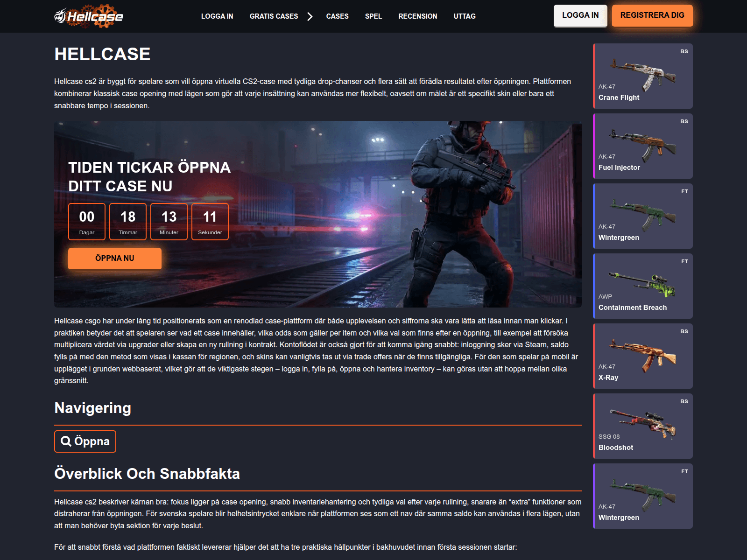This screenshot has height=560, width=747.
Task: Click the HELLCASE page heading
Action: click(102, 54)
